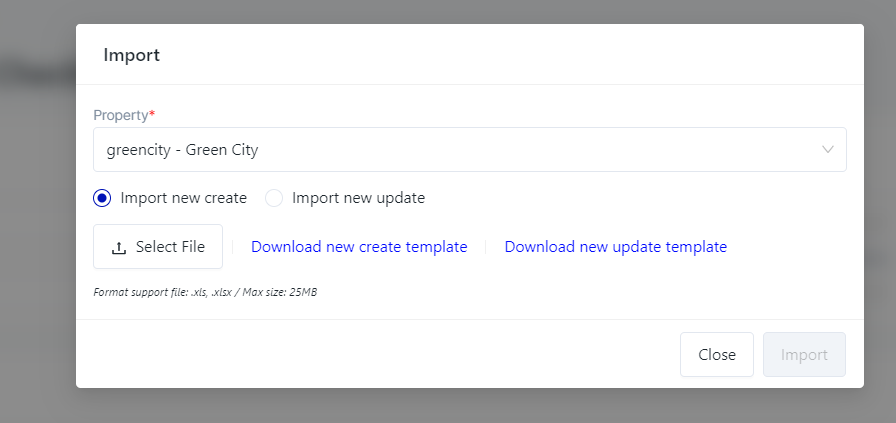This screenshot has height=423, width=896.
Task: Open the 'Download new update template' link
Action: 615,247
